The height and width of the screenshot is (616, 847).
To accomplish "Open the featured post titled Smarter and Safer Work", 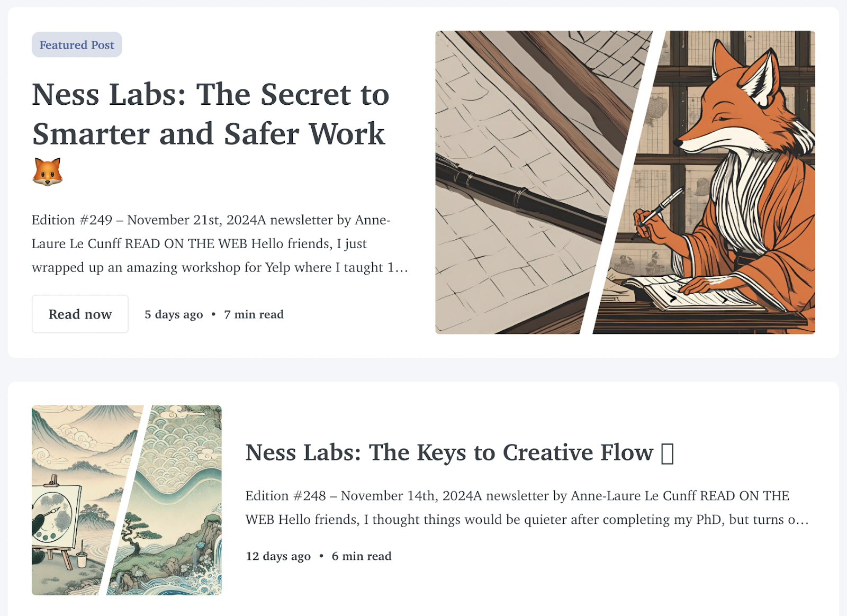I will pos(210,114).
